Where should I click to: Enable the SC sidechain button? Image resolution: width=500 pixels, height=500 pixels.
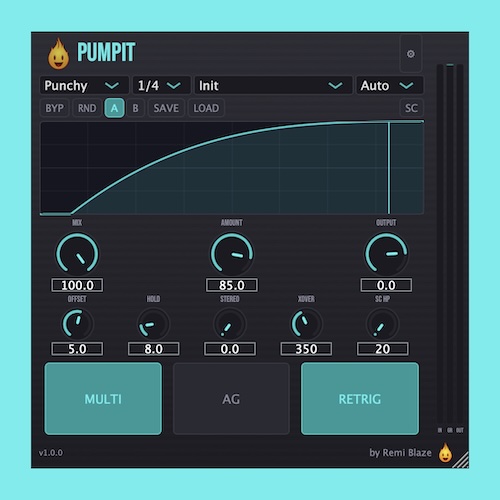[x=411, y=108]
